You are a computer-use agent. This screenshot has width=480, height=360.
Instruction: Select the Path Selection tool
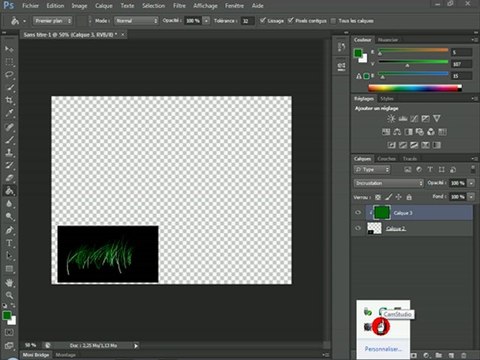pos(9,256)
